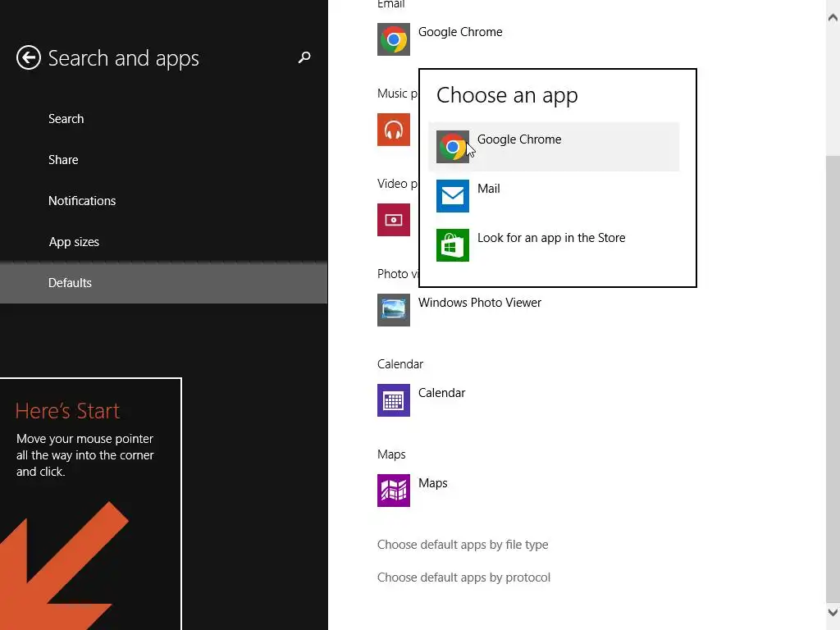The width and height of the screenshot is (840, 630).
Task: Click the scrollbar down arrow
Action: click(x=833, y=612)
